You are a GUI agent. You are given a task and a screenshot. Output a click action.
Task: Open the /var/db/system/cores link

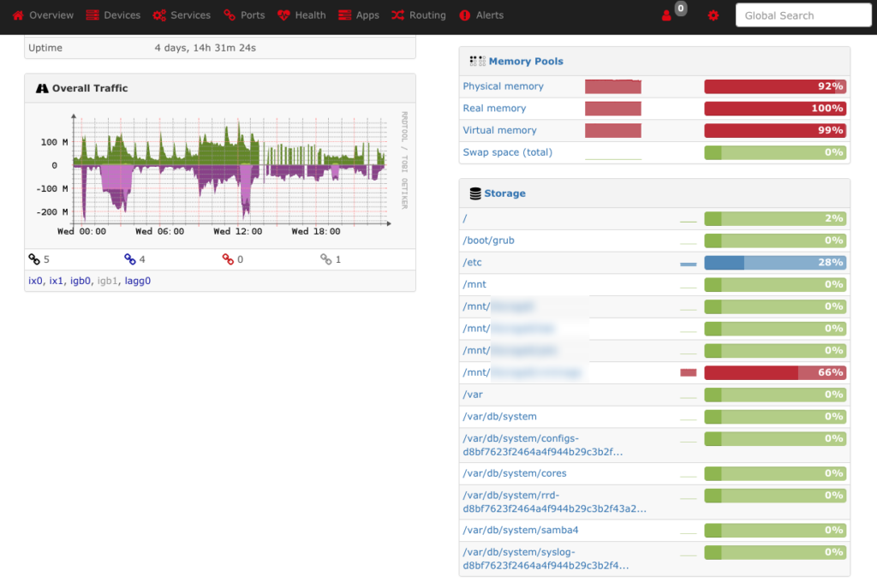pyautogui.click(x=515, y=473)
